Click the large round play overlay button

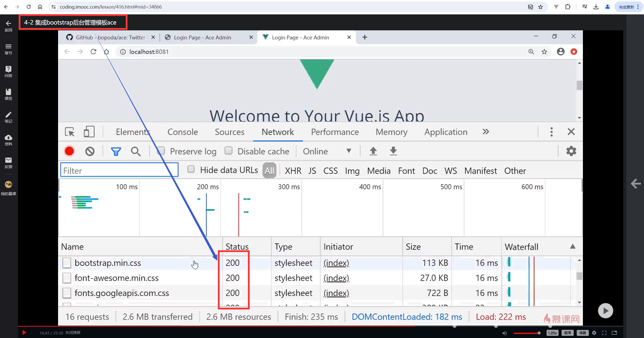point(605,310)
